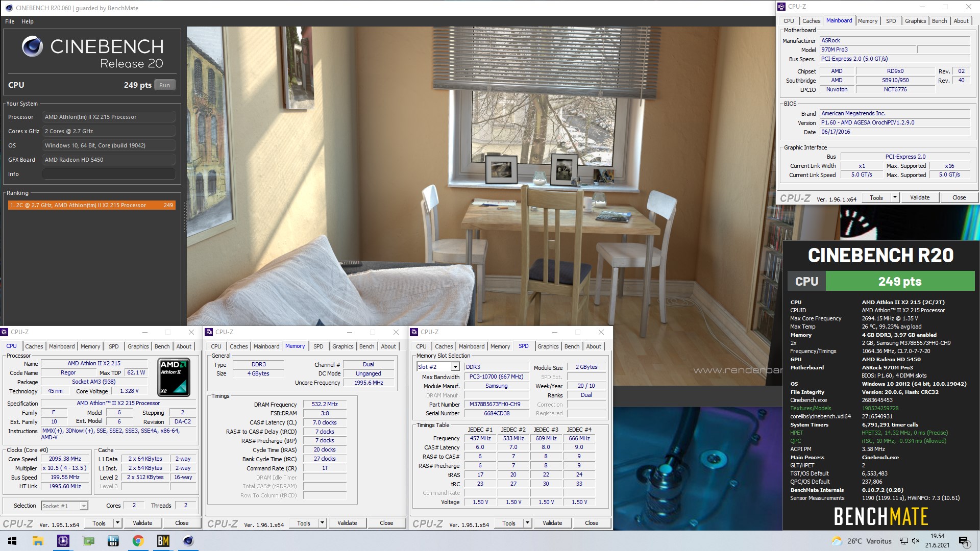Click the motherboard model 970M Pro3 field
Image resolution: width=980 pixels, height=551 pixels.
click(x=868, y=49)
